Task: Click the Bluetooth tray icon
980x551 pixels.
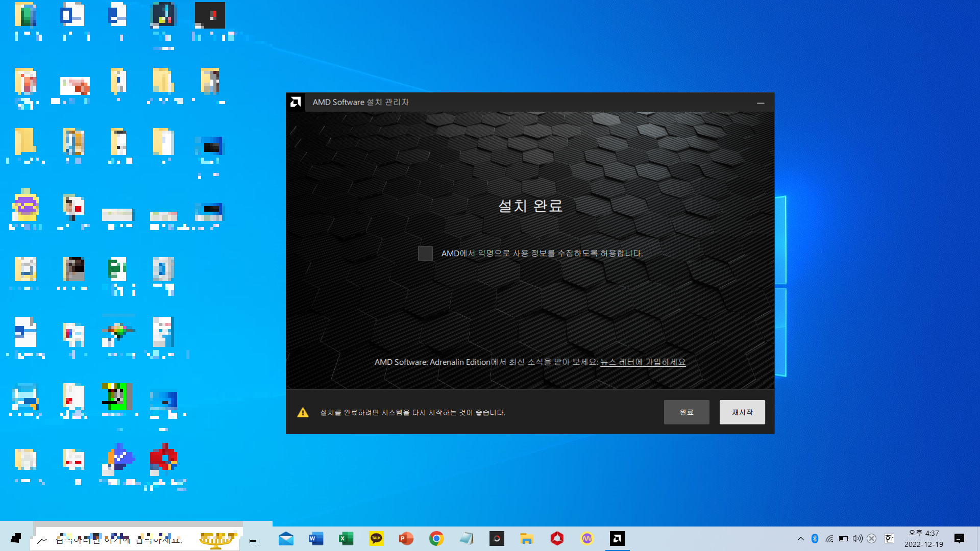Action: 815,539
